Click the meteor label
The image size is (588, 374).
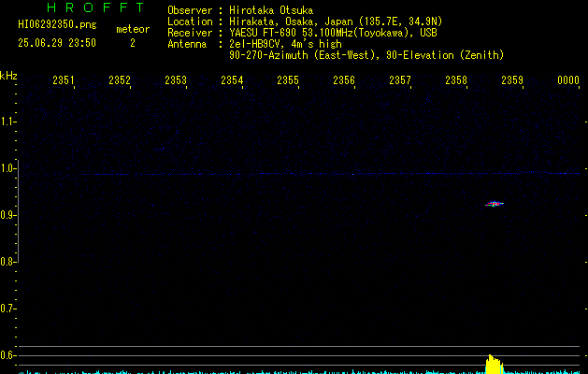[133, 29]
